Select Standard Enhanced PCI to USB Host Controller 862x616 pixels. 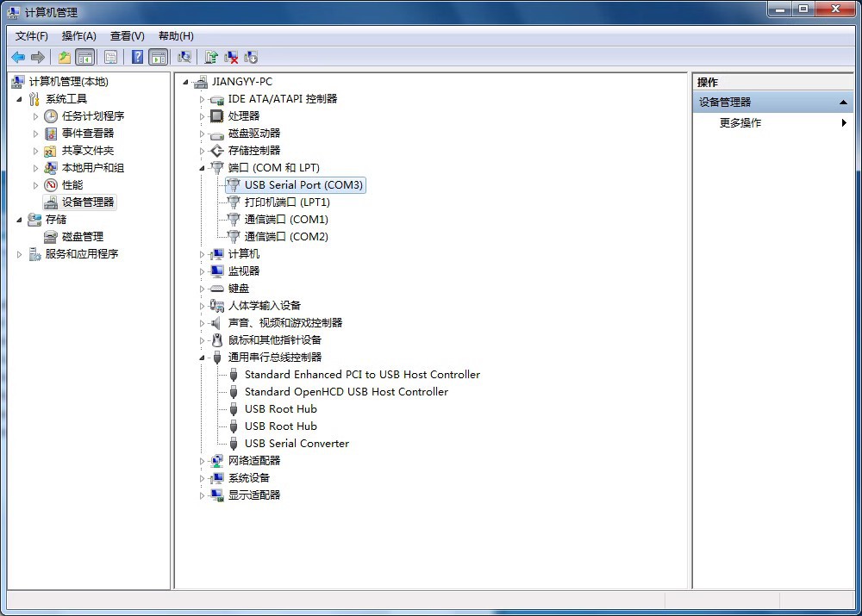pyautogui.click(x=362, y=374)
